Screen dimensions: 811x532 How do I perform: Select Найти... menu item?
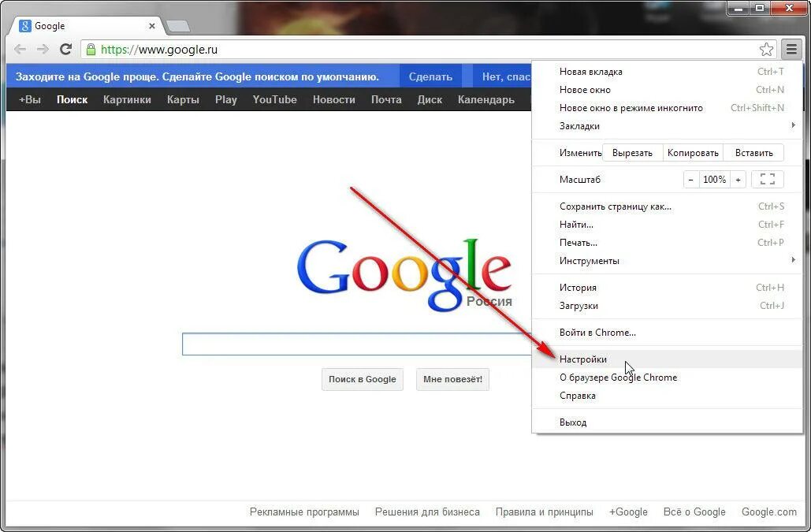(x=668, y=225)
